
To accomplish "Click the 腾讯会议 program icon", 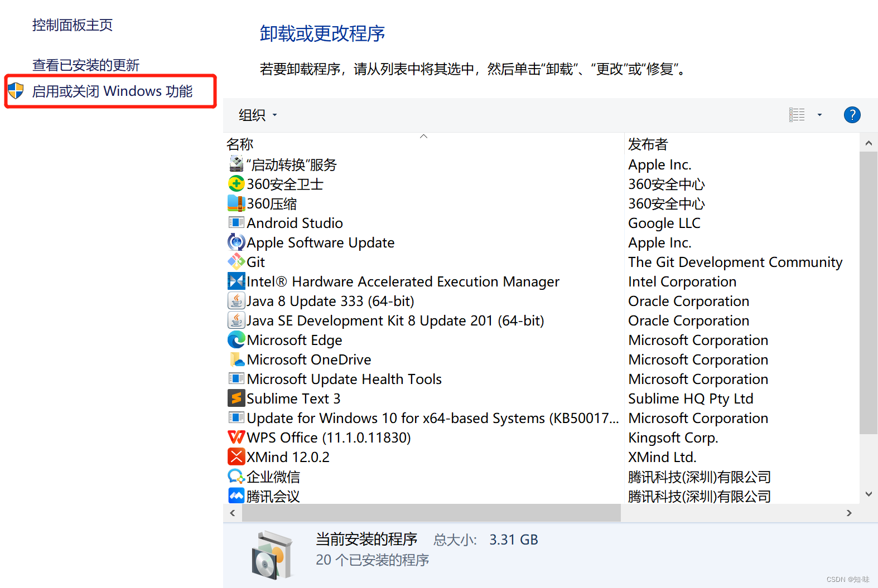I will 237,495.
